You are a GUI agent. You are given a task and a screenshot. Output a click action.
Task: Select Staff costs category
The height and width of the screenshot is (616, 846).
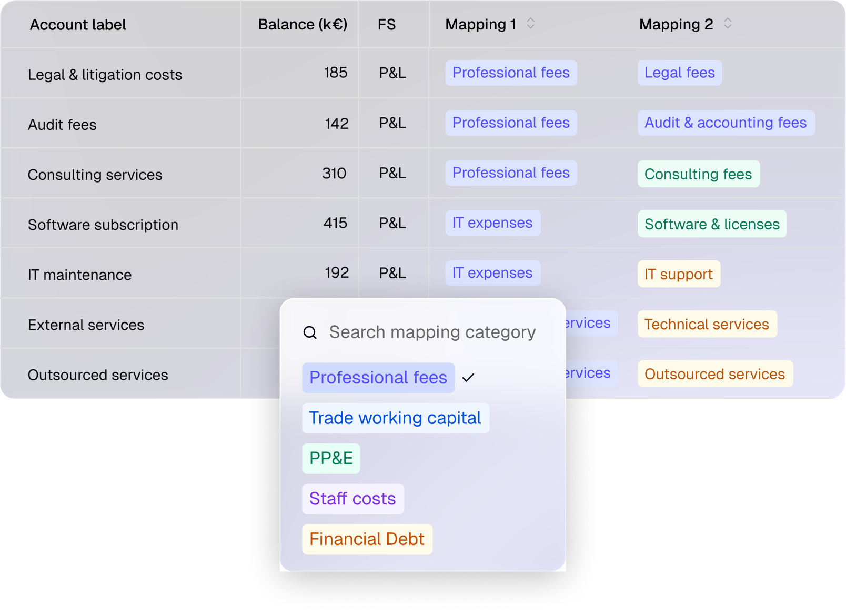point(353,499)
